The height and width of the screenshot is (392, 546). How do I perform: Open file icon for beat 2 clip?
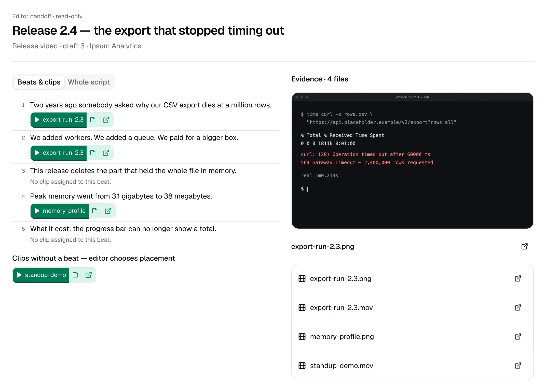[93, 153]
